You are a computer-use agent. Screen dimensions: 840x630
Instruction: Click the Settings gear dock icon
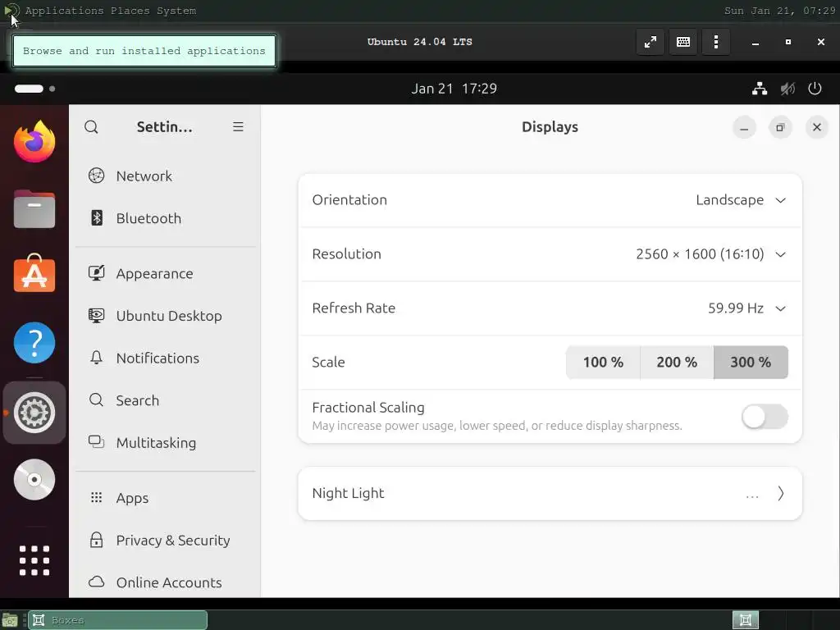pyautogui.click(x=34, y=413)
